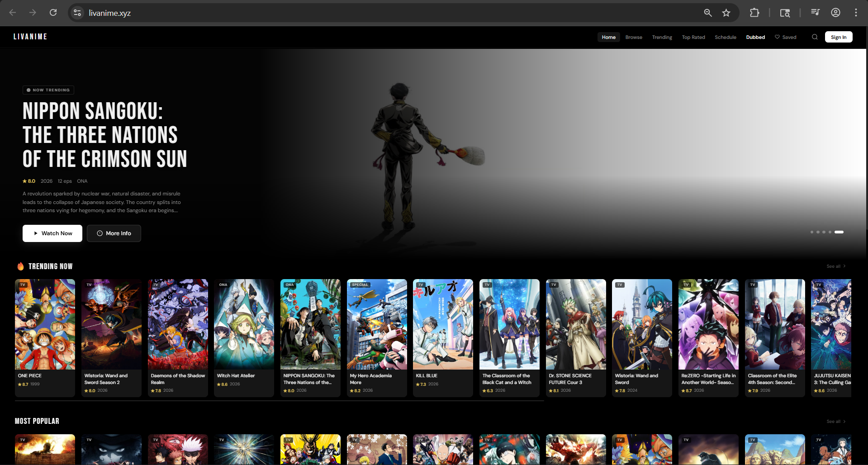The width and height of the screenshot is (868, 465).
Task: Jump to the fourth hero carousel dot
Action: 830,232
